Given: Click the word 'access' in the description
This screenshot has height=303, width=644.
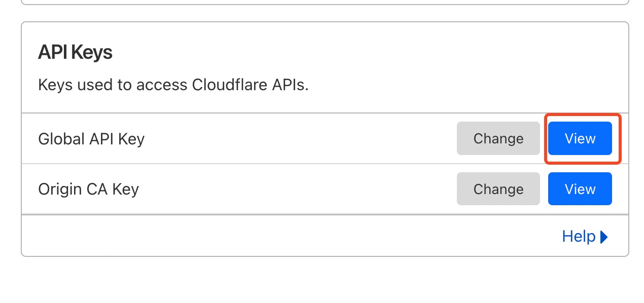Looking at the screenshot, I should tap(162, 85).
